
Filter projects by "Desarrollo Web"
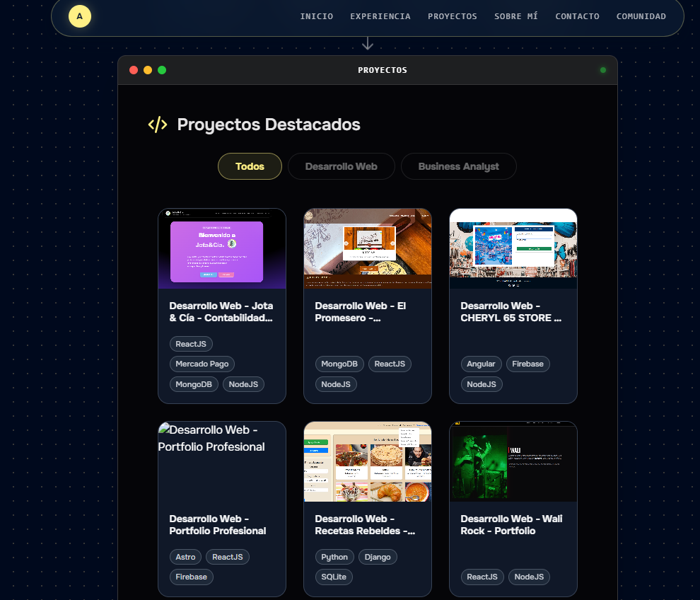pos(341,166)
